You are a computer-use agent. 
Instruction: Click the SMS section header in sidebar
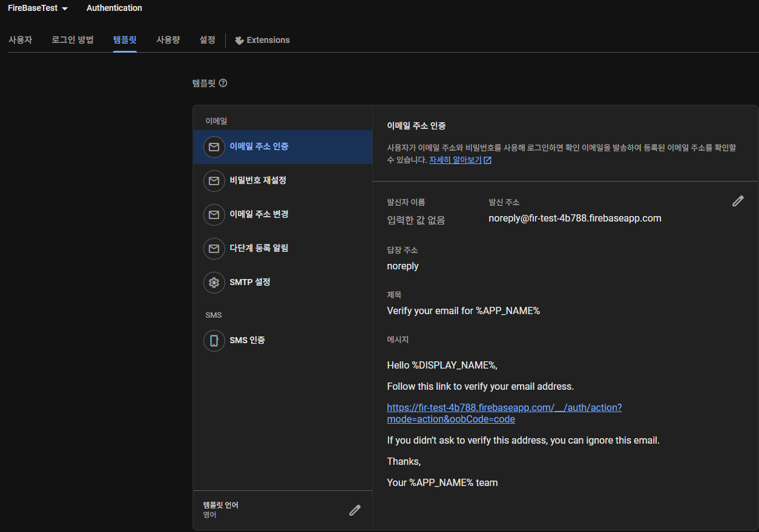click(x=214, y=315)
